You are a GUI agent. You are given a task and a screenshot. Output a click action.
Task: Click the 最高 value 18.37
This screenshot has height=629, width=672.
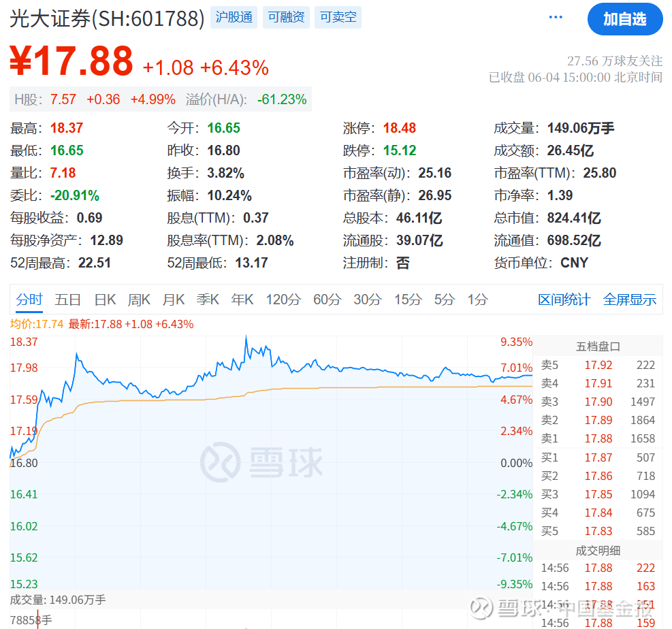[67, 128]
